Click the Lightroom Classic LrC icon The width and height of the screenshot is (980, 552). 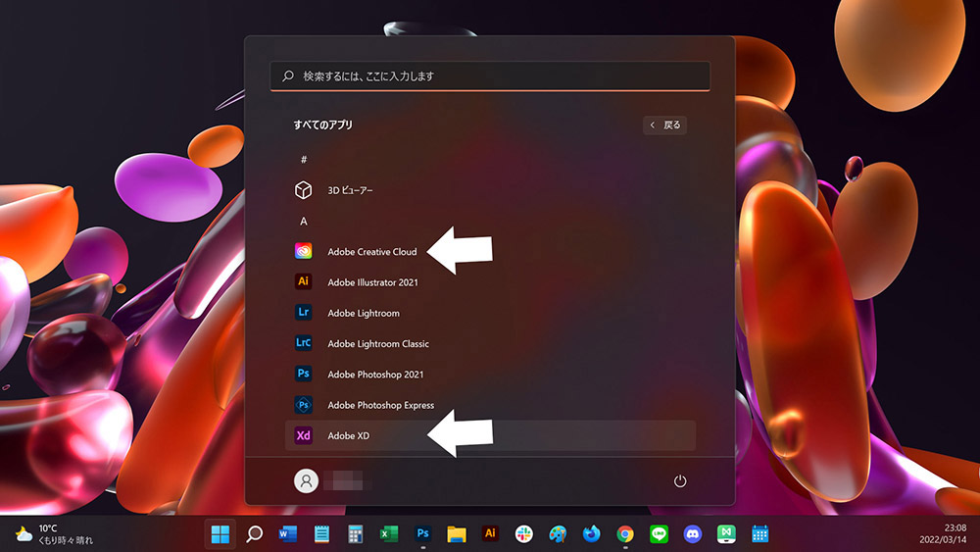point(303,342)
